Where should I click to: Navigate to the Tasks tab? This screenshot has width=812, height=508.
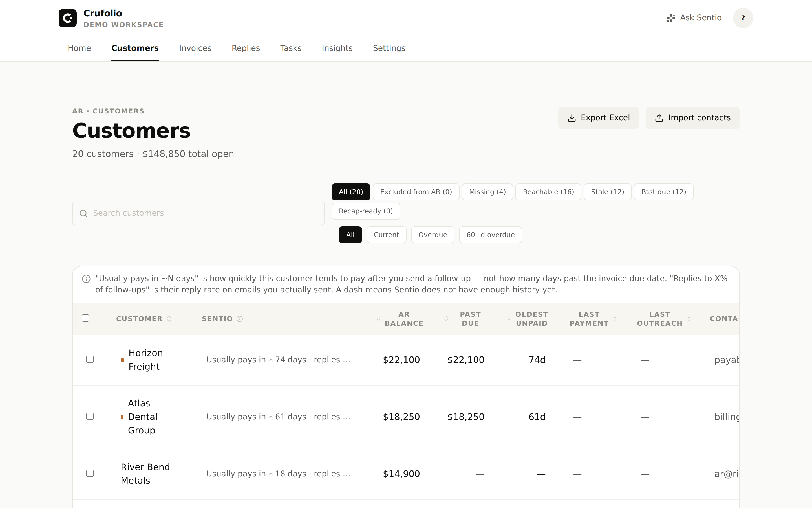point(291,48)
